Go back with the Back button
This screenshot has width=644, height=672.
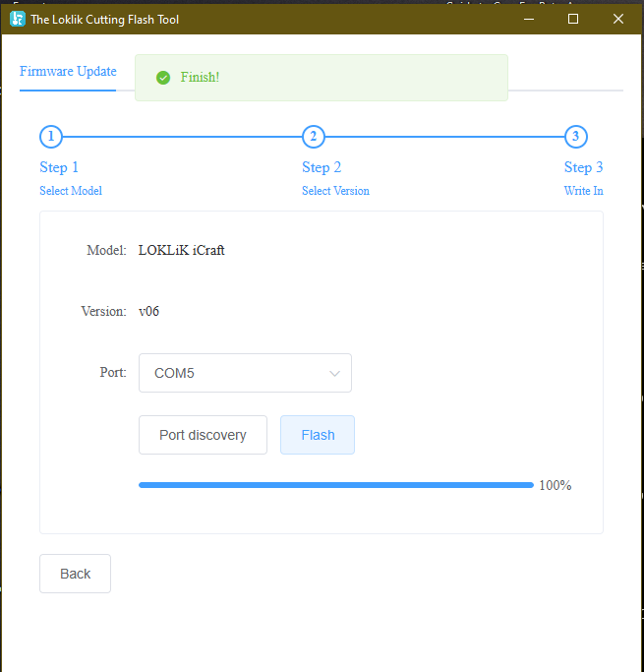click(76, 574)
